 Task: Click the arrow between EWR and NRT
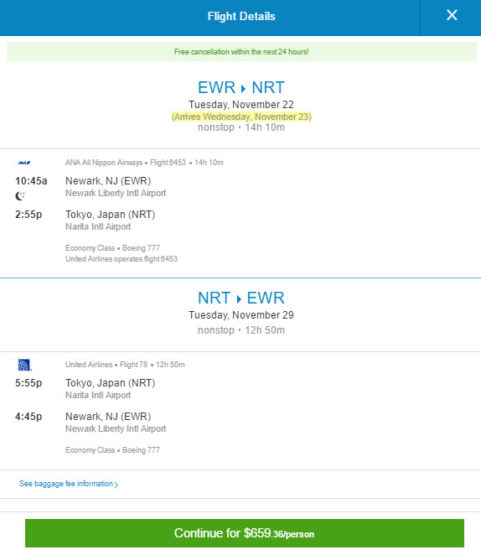tap(243, 88)
